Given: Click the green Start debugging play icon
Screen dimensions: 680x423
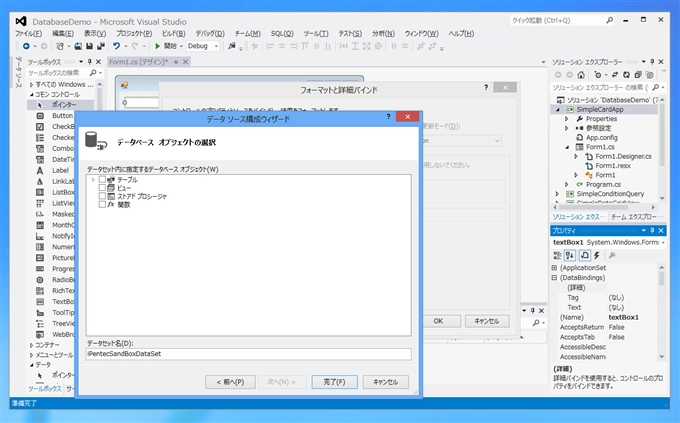Looking at the screenshot, I should coord(157,46).
